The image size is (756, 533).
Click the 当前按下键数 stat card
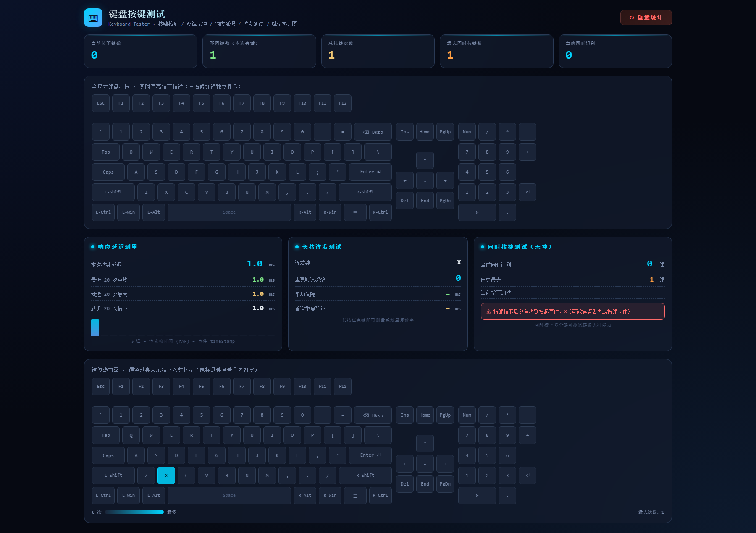(141, 51)
